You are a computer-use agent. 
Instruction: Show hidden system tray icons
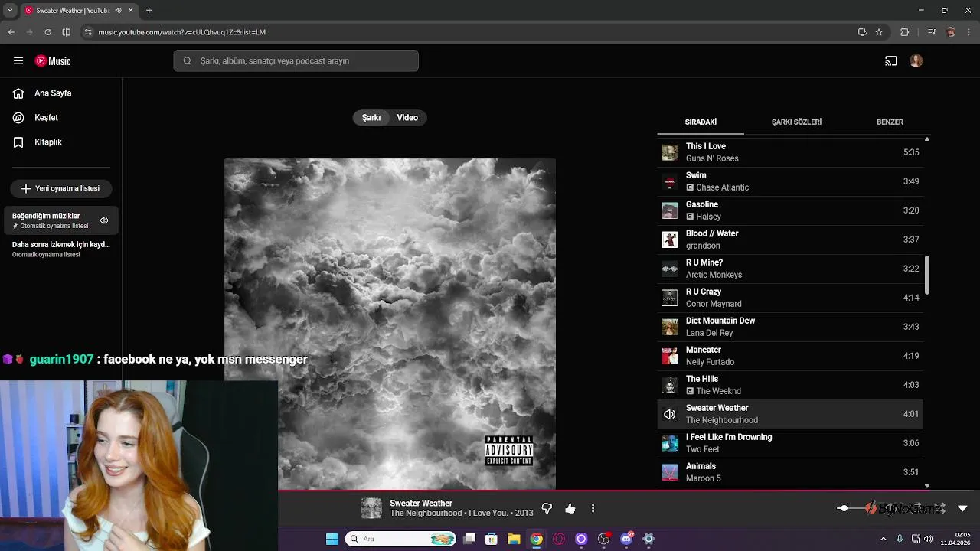[x=884, y=539]
